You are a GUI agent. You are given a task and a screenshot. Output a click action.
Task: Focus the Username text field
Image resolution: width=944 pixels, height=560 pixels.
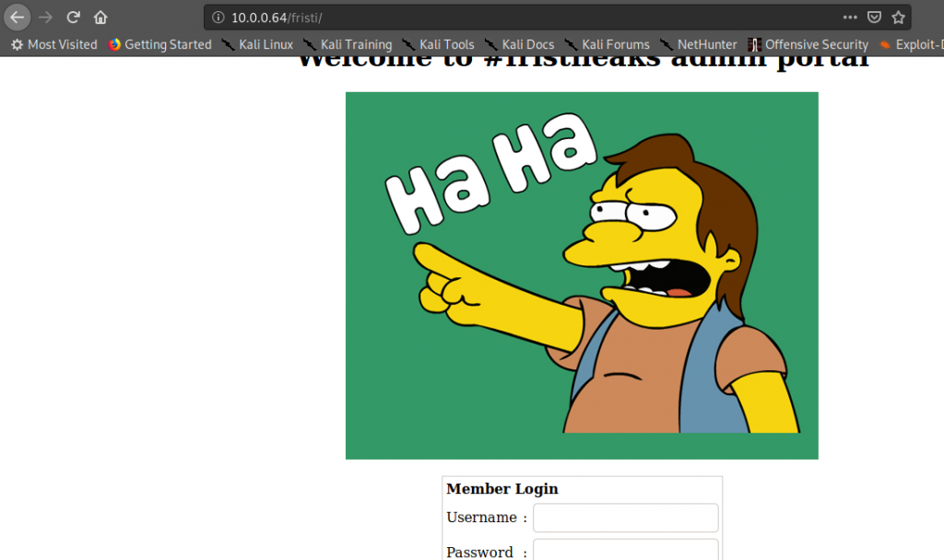pyautogui.click(x=625, y=518)
